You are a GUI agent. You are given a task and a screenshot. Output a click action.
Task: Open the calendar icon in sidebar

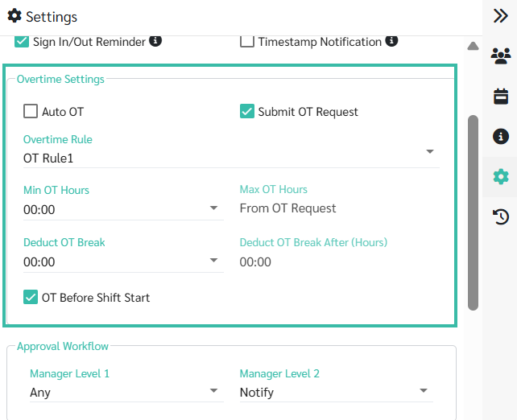(x=501, y=97)
